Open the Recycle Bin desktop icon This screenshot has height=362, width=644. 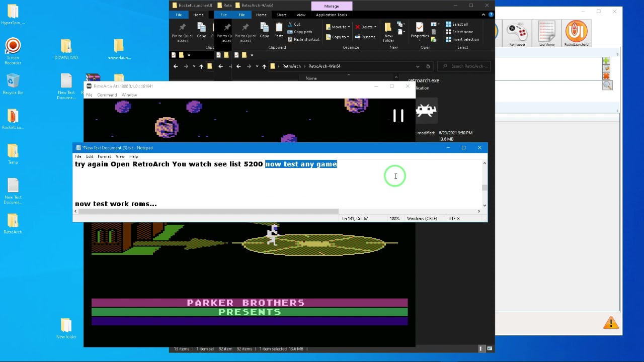(13, 84)
